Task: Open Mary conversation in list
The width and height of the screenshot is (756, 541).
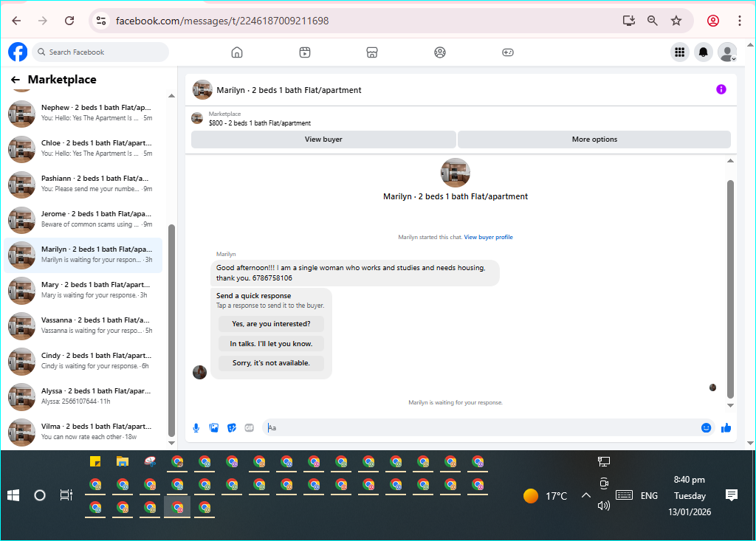Action: [x=83, y=290]
